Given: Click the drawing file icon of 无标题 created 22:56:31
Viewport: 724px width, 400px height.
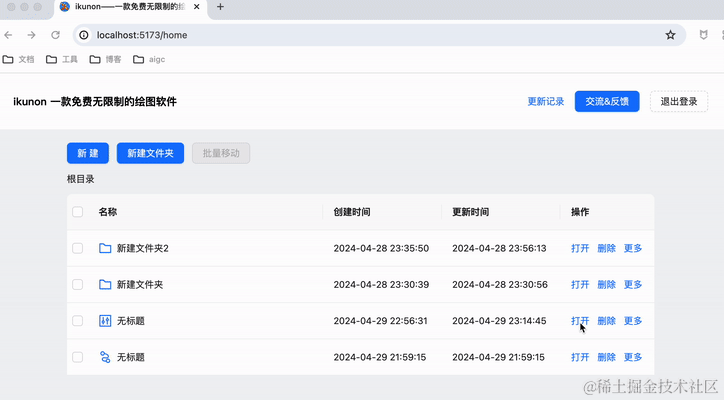Looking at the screenshot, I should [105, 321].
